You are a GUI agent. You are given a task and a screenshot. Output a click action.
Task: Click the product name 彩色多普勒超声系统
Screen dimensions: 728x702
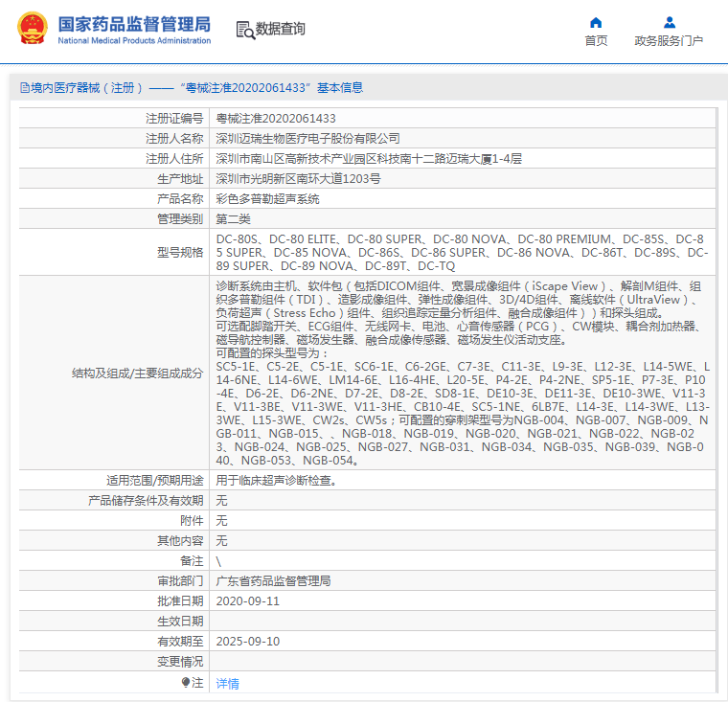[267, 199]
